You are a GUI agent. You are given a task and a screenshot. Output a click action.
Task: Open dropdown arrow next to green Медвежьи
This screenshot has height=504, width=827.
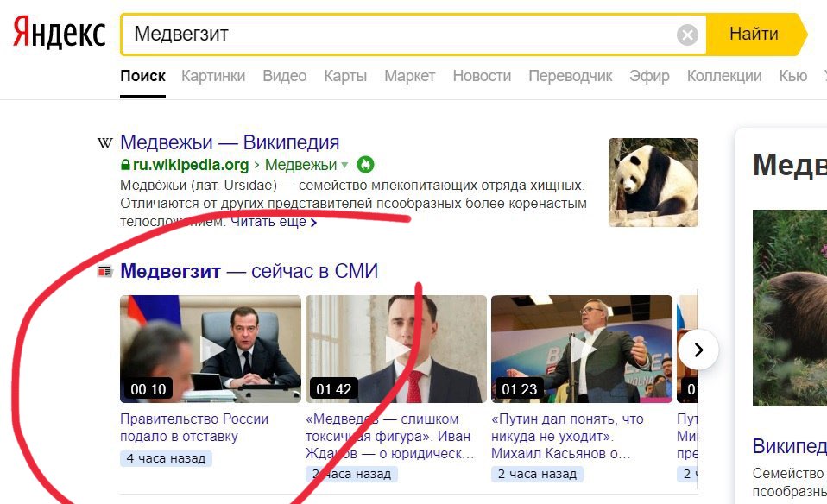(344, 165)
